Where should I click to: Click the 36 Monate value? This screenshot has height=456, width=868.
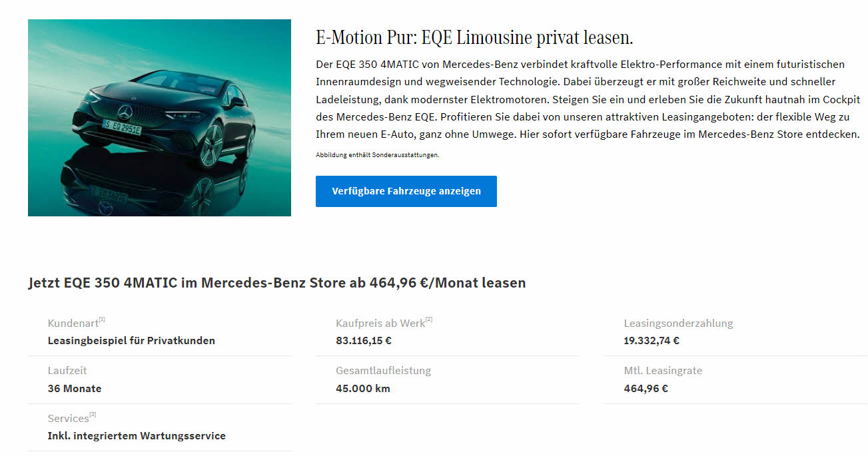pos(75,389)
